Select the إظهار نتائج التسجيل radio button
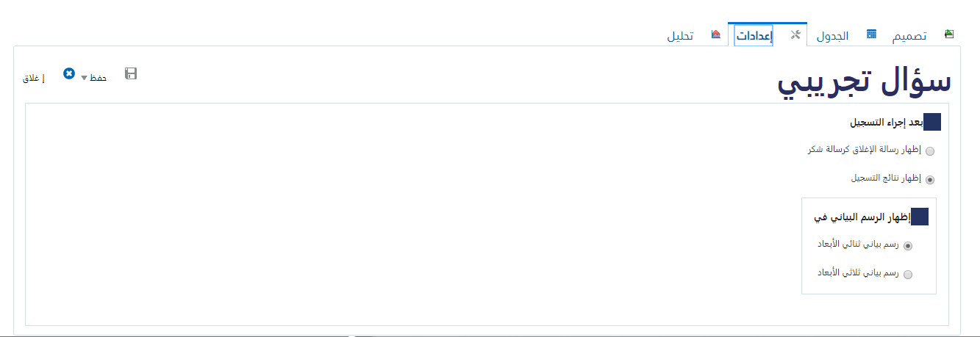 tap(930, 179)
